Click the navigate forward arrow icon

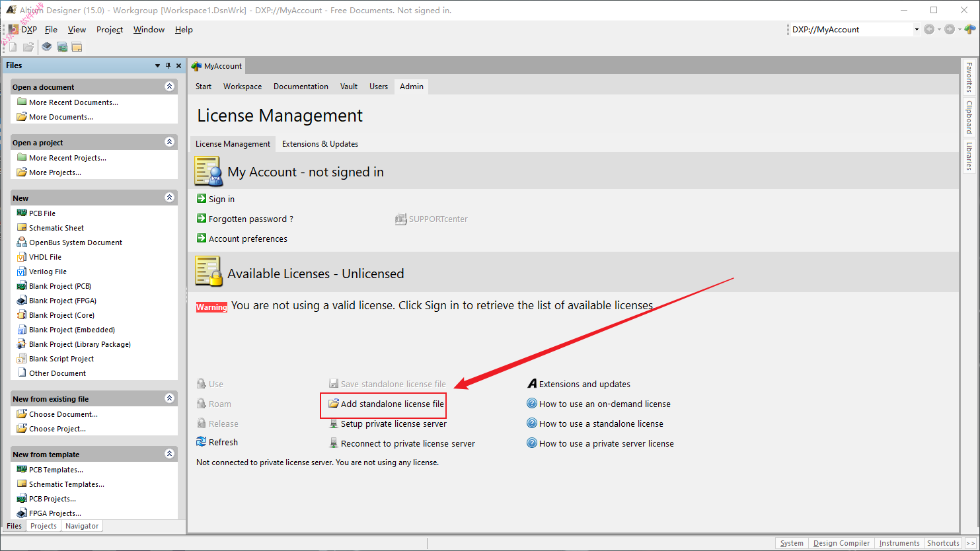click(950, 29)
